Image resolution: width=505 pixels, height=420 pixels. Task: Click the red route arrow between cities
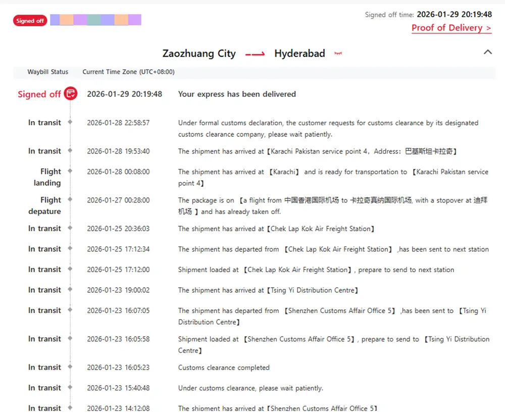click(x=255, y=54)
